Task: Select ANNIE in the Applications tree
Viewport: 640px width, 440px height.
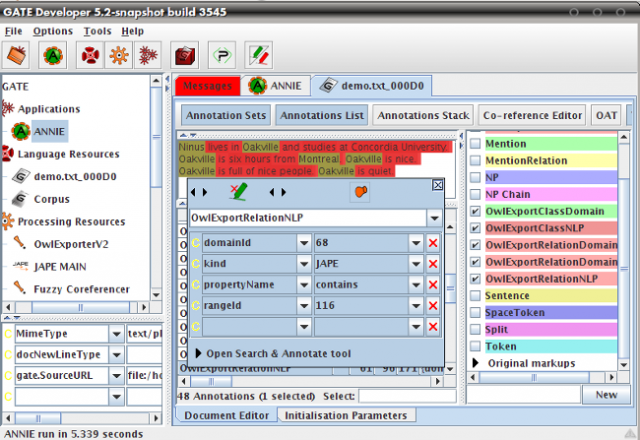Action: coord(49,131)
